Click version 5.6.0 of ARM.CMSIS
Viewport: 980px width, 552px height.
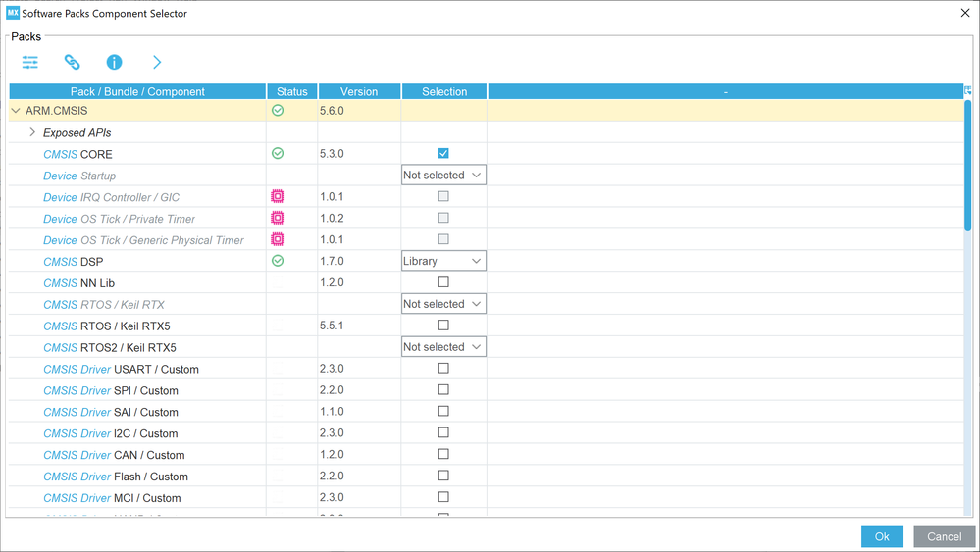click(332, 111)
